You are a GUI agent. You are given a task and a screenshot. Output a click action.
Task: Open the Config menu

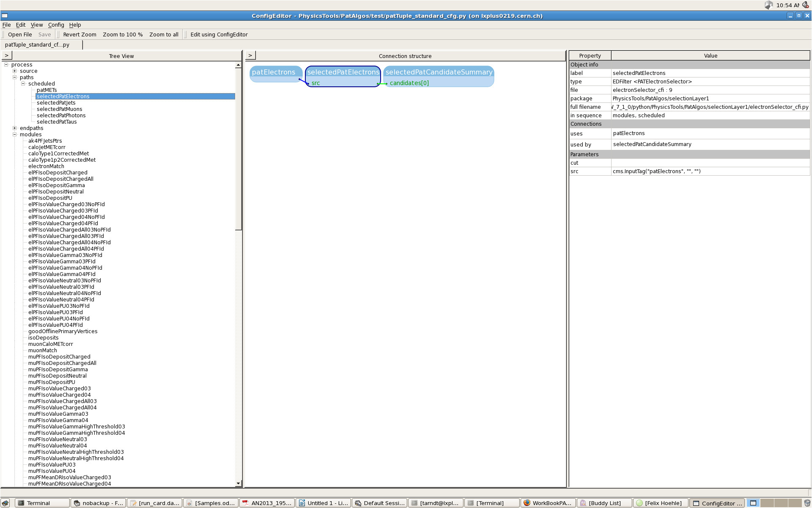56,25
